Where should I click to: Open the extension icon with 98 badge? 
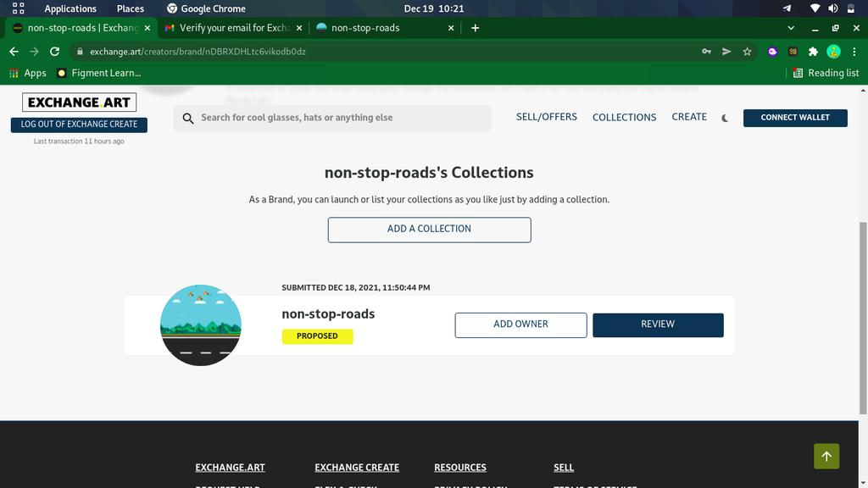pyautogui.click(x=793, y=52)
